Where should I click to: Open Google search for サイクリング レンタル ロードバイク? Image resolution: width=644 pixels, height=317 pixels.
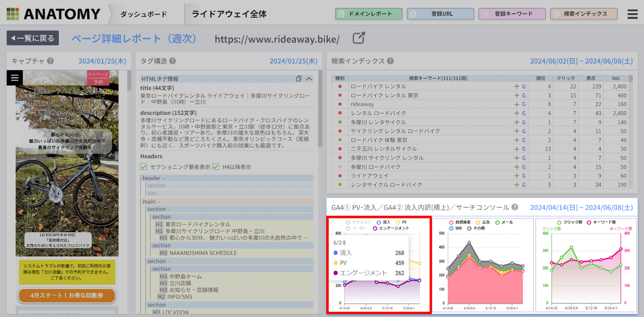(x=524, y=131)
